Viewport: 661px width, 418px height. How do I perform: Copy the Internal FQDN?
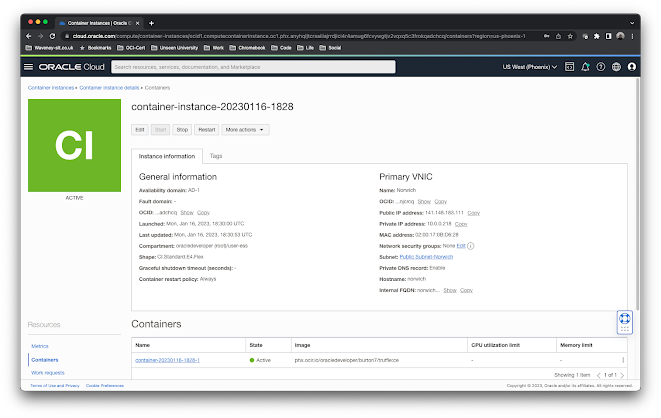point(466,290)
